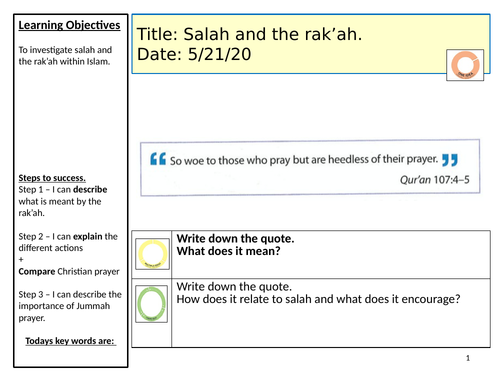This screenshot has width=500, height=375.
Task: Click the orange ring icon in title box
Action: pos(465,65)
